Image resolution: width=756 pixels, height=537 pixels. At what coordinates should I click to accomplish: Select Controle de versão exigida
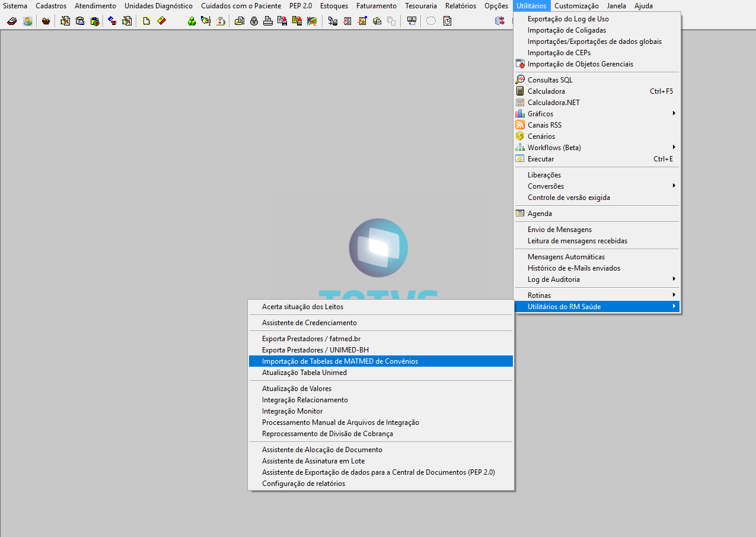tap(597, 198)
